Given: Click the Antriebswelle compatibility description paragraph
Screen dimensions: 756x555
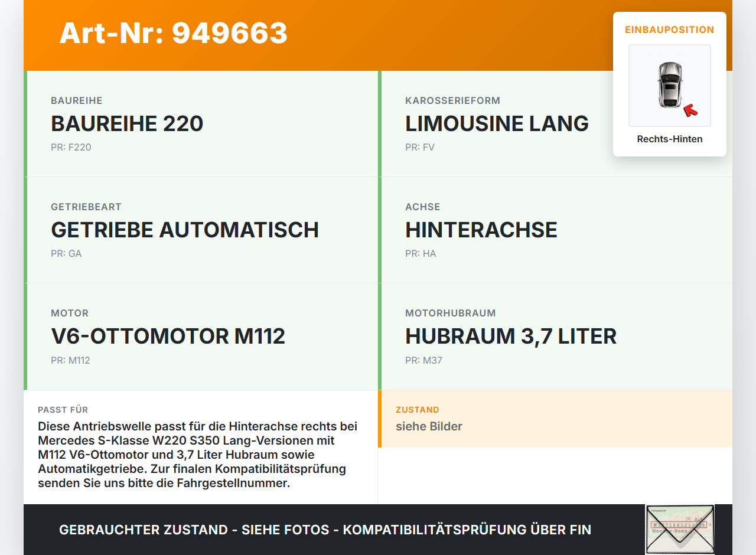Looking at the screenshot, I should click(198, 455).
